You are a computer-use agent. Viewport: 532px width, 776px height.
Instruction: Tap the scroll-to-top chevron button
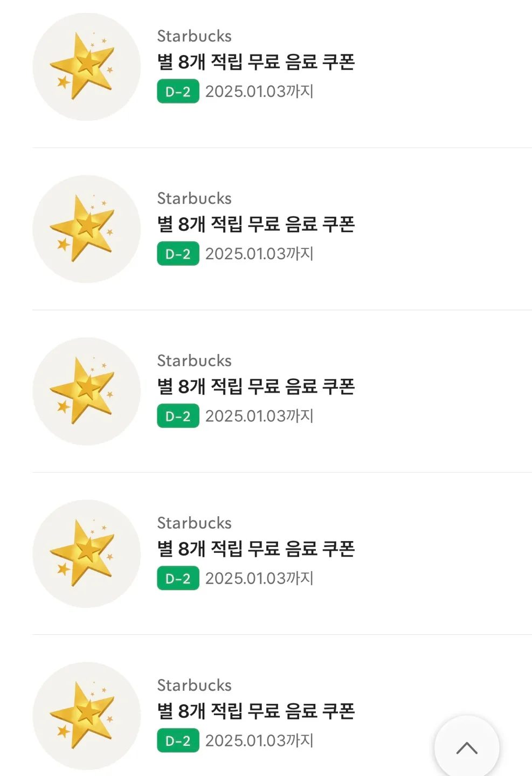[467, 748]
